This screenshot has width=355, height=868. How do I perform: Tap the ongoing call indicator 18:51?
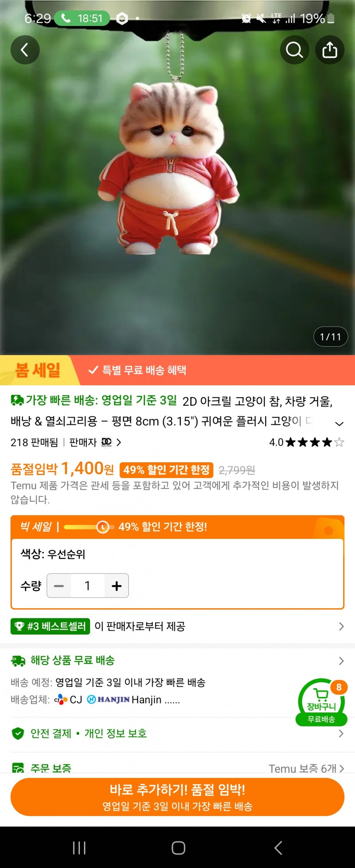click(x=82, y=18)
